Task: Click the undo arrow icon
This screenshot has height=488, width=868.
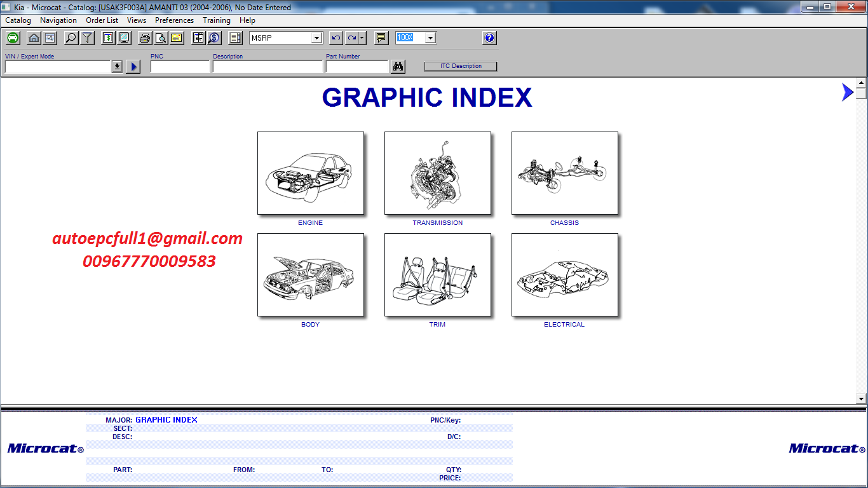Action: [x=336, y=38]
